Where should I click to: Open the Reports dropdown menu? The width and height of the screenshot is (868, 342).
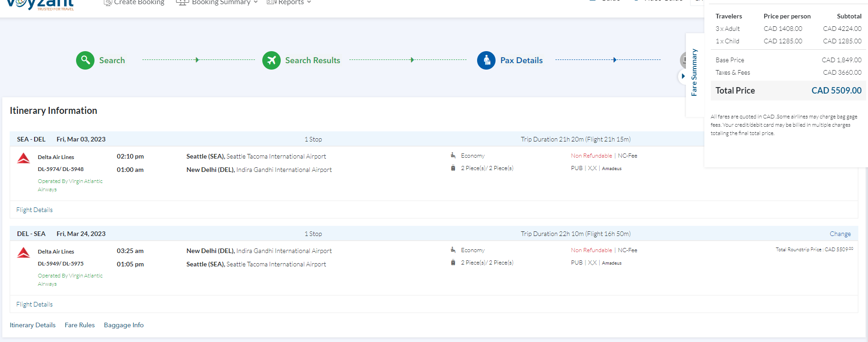pyautogui.click(x=289, y=3)
